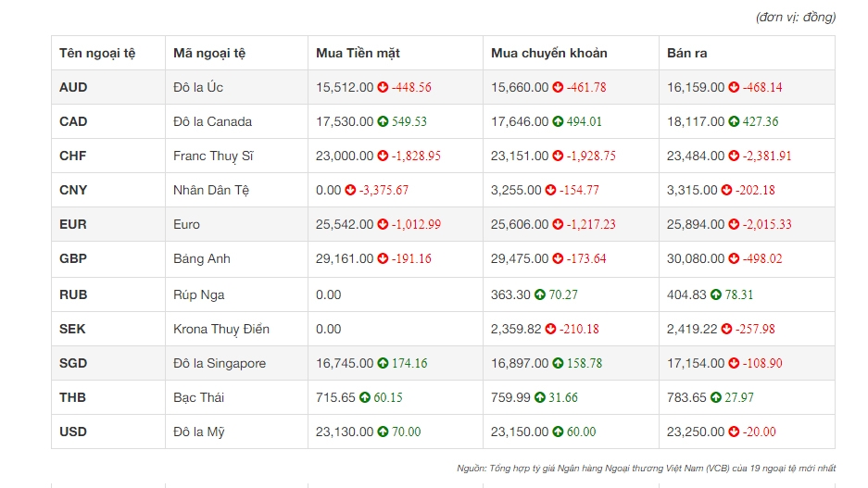
Task: Click the red arrow beside SEK 2,359.82
Action: click(550, 329)
